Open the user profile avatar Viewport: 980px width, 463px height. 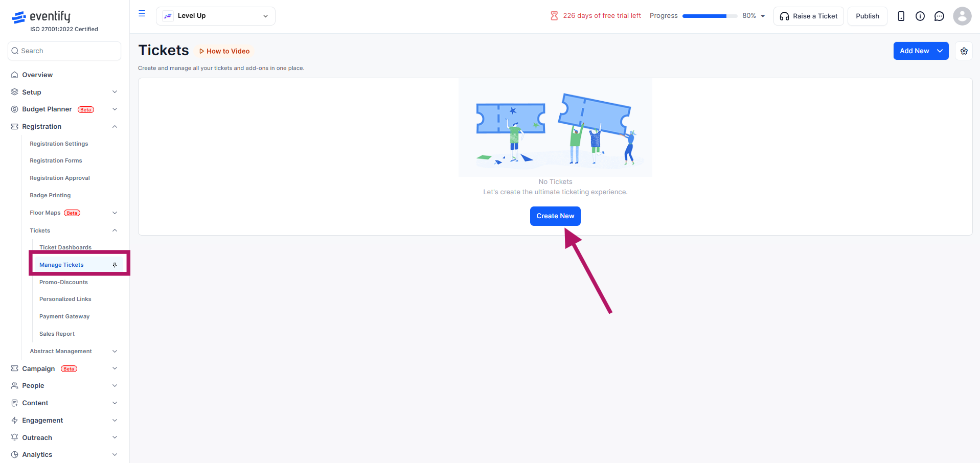pos(962,16)
